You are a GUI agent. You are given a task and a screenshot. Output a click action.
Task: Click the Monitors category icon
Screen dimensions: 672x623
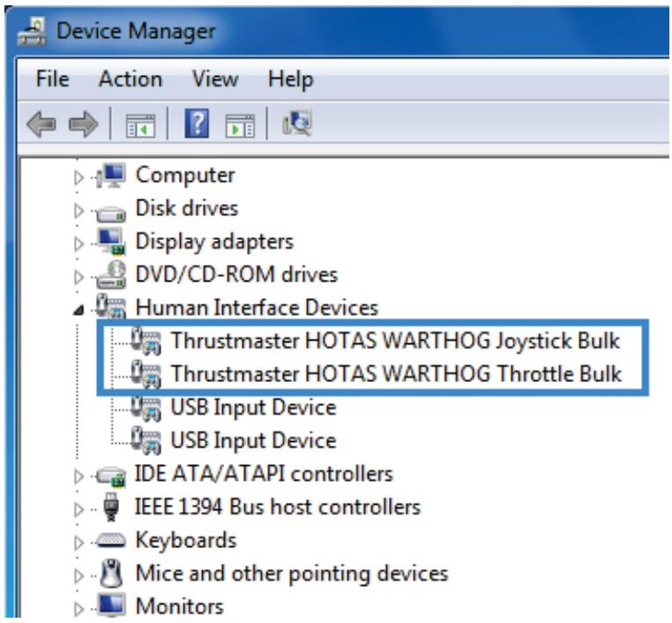(x=111, y=604)
